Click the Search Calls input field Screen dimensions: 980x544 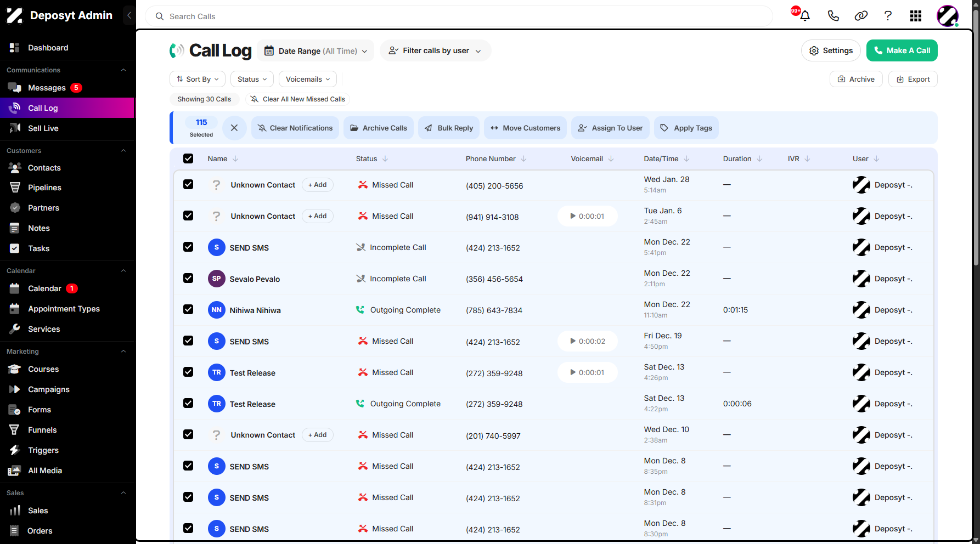pyautogui.click(x=459, y=16)
